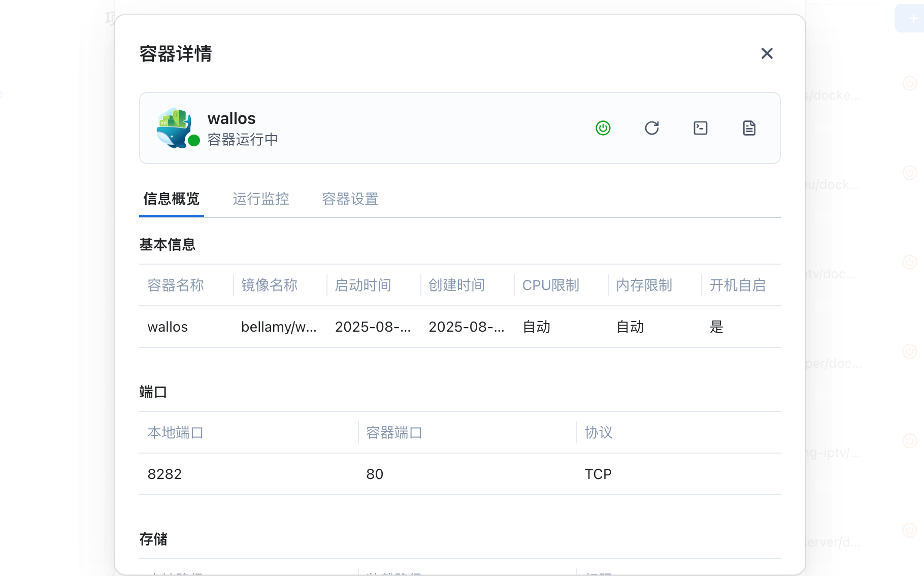Click the 容器运行中 status text
Screen dimensions: 924x576
coord(243,139)
